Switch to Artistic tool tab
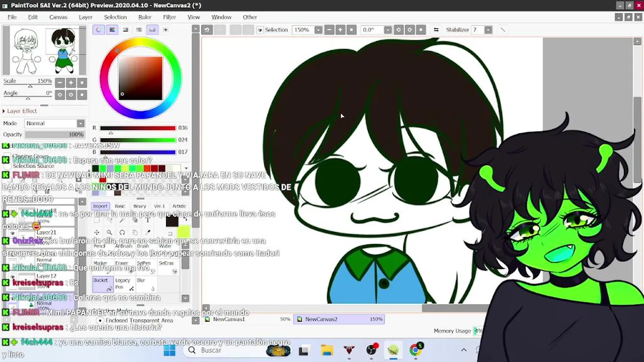This screenshot has width=644, height=362. point(179,206)
